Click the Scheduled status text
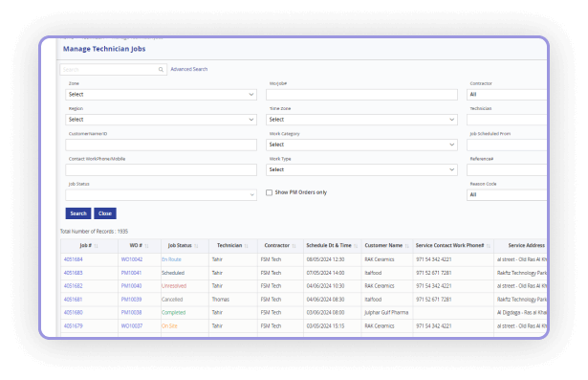Image resolution: width=588 pixels, height=380 pixels. point(173,273)
